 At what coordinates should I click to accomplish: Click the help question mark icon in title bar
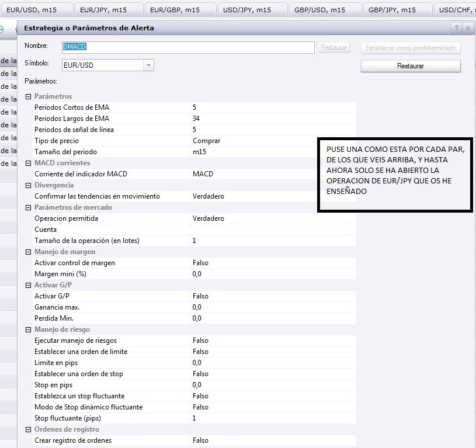(456, 28)
